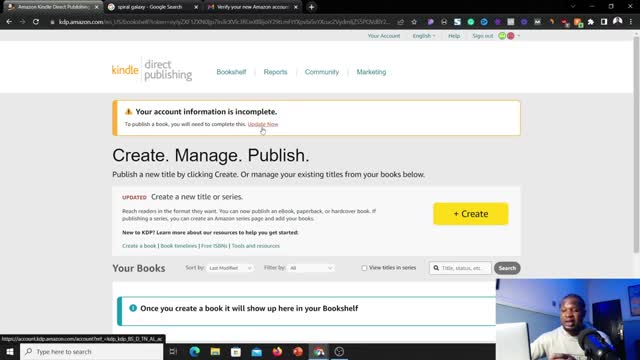Open 'Your Account' link
The image size is (640, 360).
[384, 36]
